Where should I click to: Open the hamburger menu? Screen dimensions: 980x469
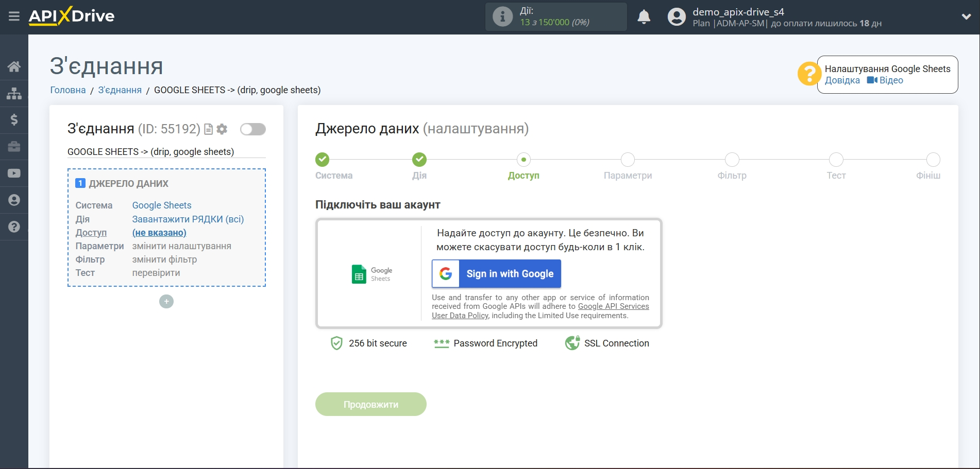click(x=14, y=16)
